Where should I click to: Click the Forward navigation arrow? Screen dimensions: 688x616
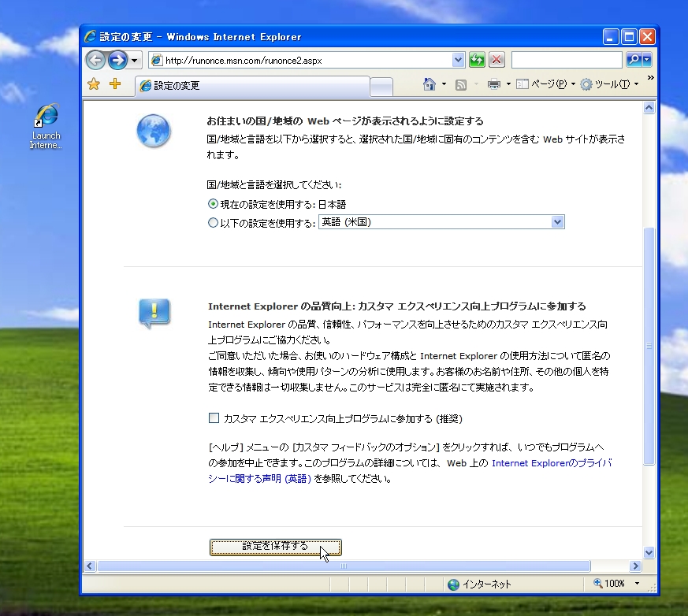click(x=117, y=60)
